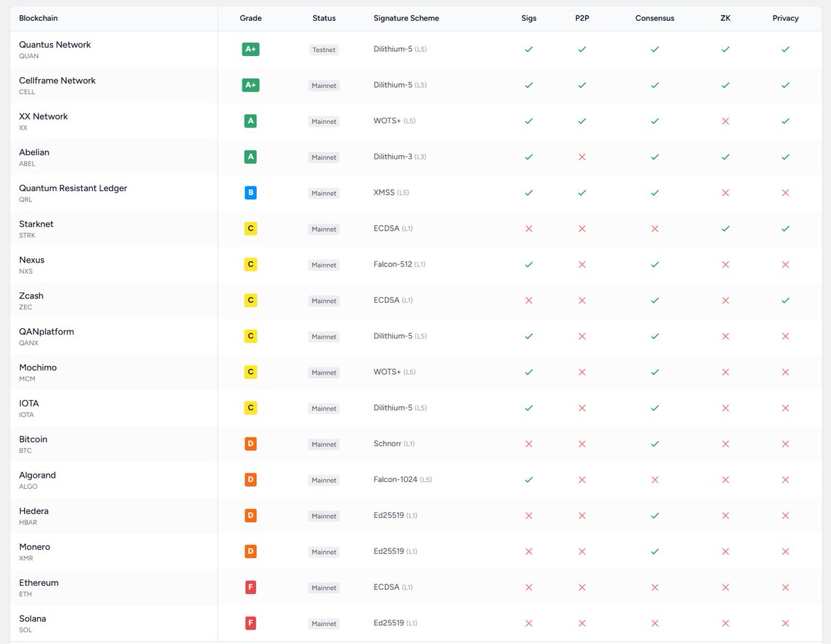The width and height of the screenshot is (831, 644).
Task: Click the ECDSA scheme in Starknet row
Action: (393, 229)
